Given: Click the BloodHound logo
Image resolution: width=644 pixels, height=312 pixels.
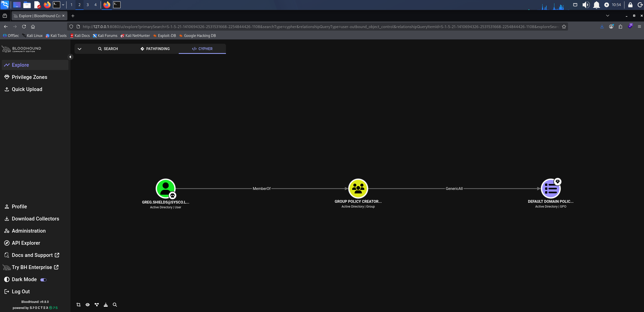Looking at the screenshot, I should pyautogui.click(x=22, y=49).
